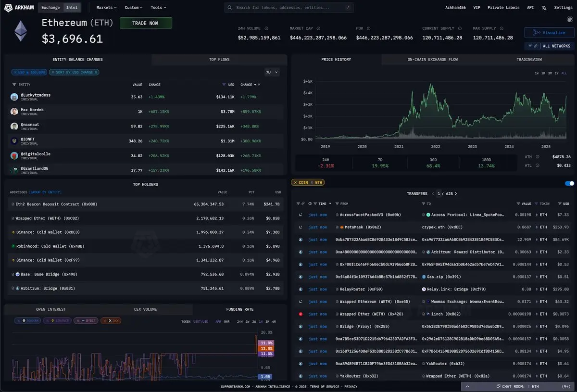Image resolution: width=577 pixels, height=392 pixels.
Task: Switch to the Open Interest tab
Action: point(51,309)
